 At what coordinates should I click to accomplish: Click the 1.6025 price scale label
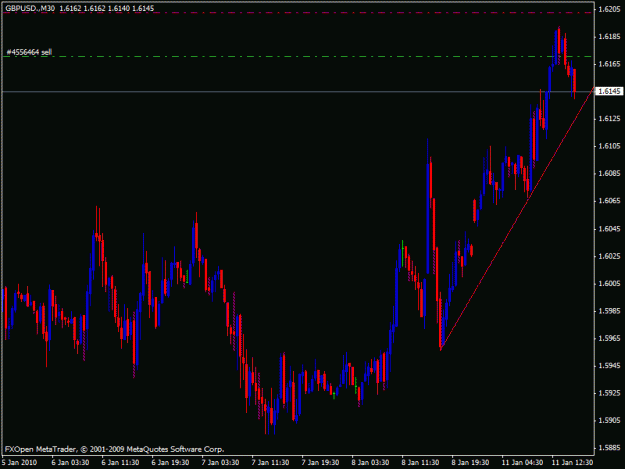tap(609, 256)
